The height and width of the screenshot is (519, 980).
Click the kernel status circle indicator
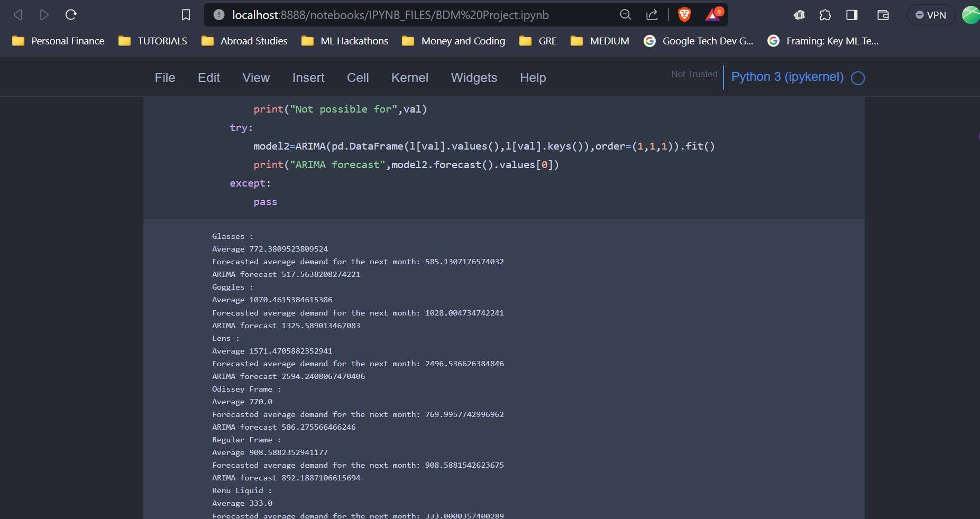click(858, 78)
